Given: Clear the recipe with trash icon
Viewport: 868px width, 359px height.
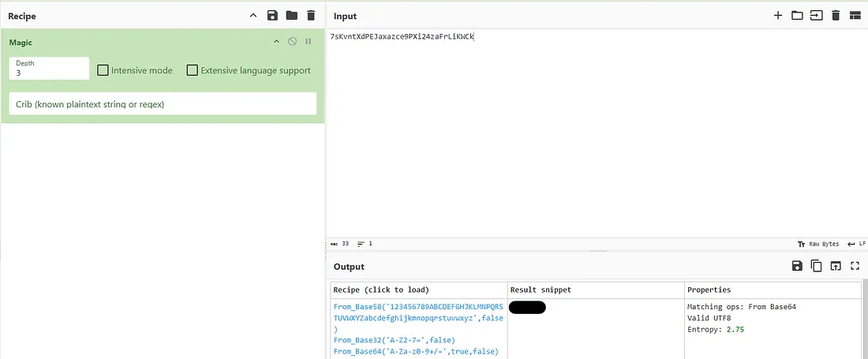Looking at the screenshot, I should coord(311,16).
